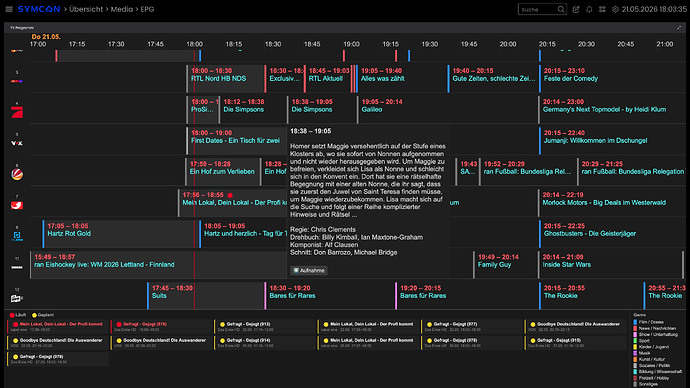Select the ProSieben channel logo
Image resolution: width=690 pixels, height=388 pixels.
[17, 112]
